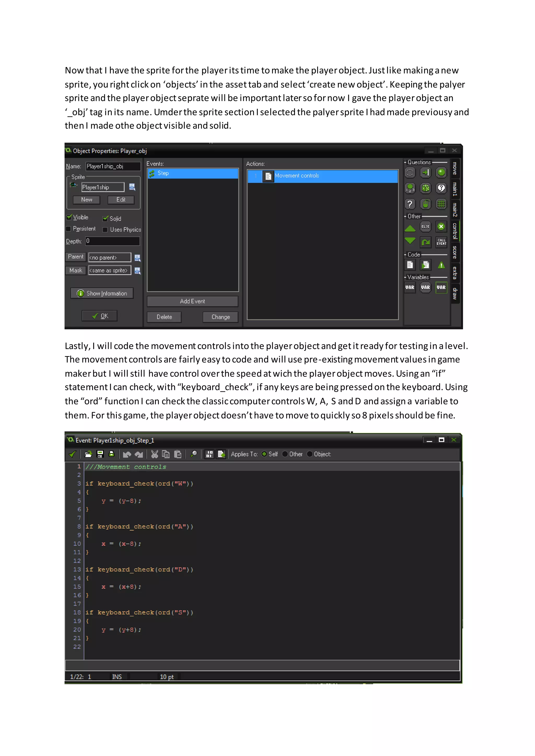
Task: Click into the Depth input field
Action: [113, 241]
